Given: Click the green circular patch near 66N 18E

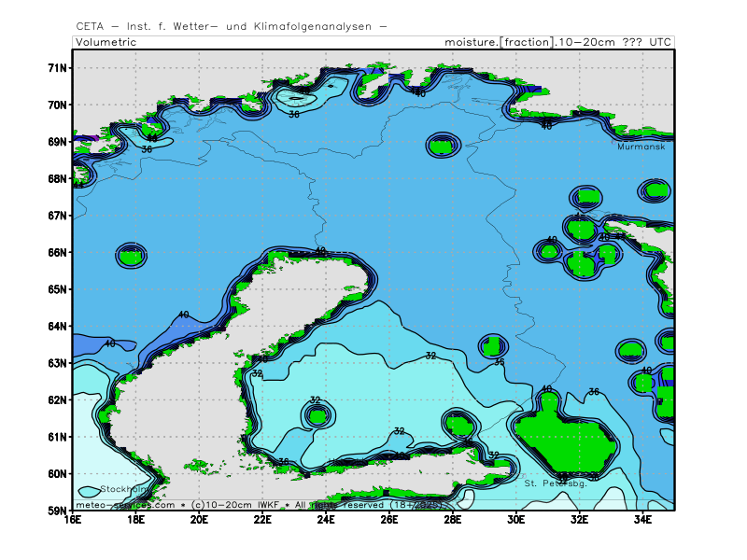Looking at the screenshot, I should (x=132, y=255).
